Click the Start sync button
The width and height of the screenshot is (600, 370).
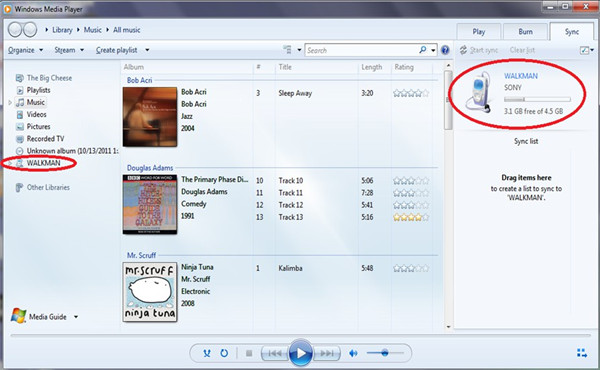tap(479, 50)
